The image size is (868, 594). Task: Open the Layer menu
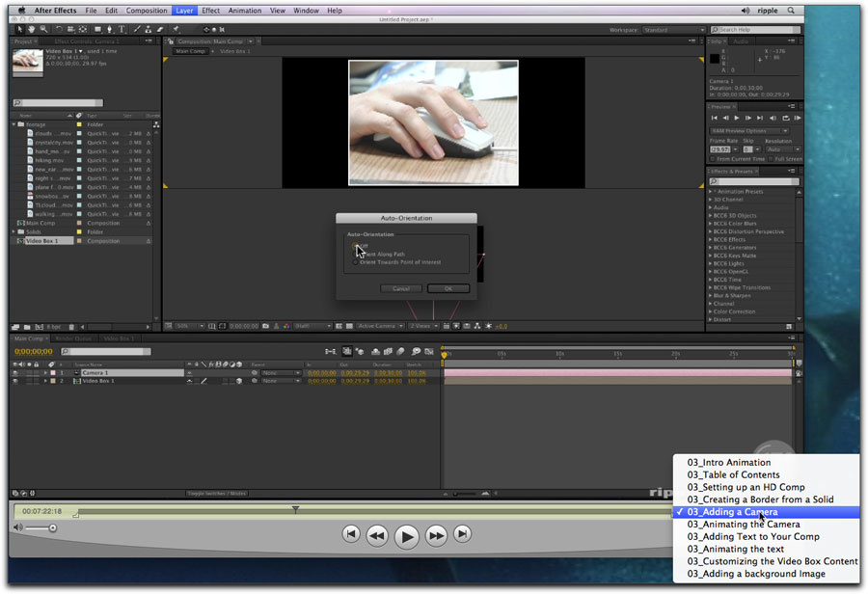pyautogui.click(x=184, y=11)
